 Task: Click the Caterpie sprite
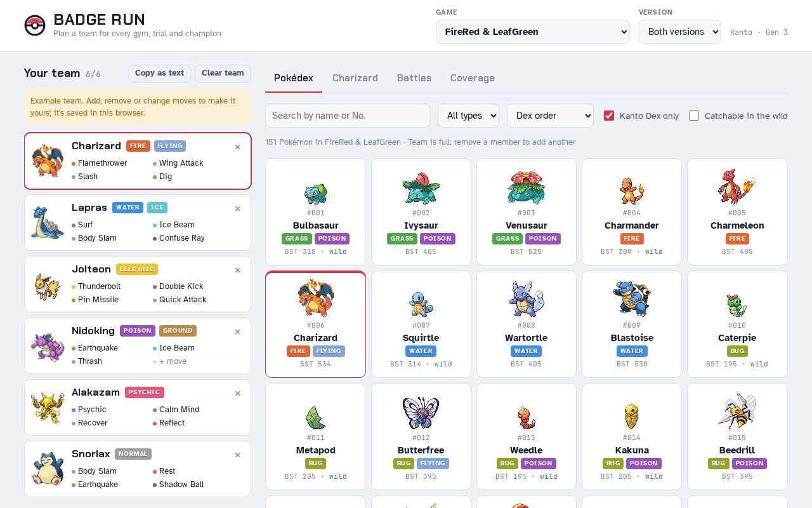[737, 305]
